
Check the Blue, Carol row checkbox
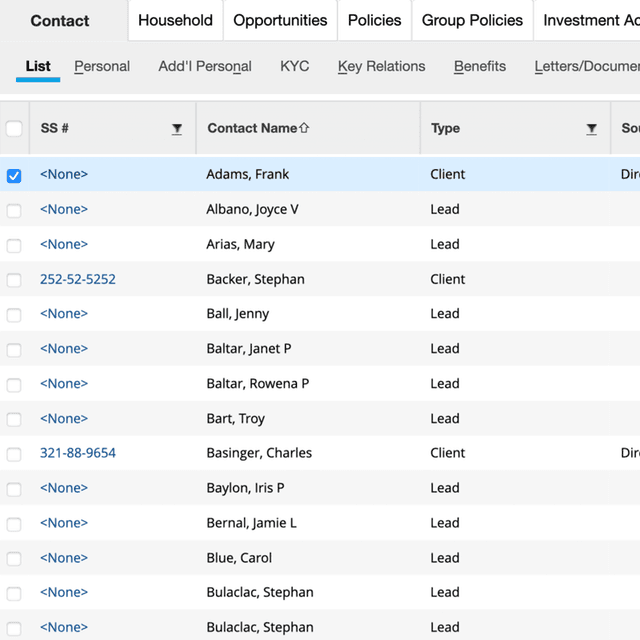click(x=14, y=559)
